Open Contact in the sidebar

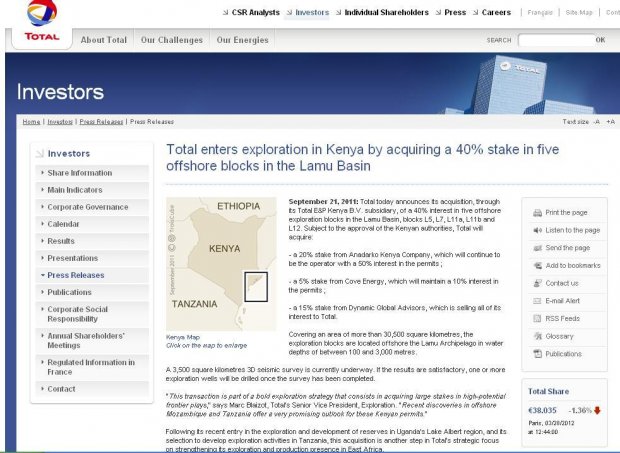92,389
